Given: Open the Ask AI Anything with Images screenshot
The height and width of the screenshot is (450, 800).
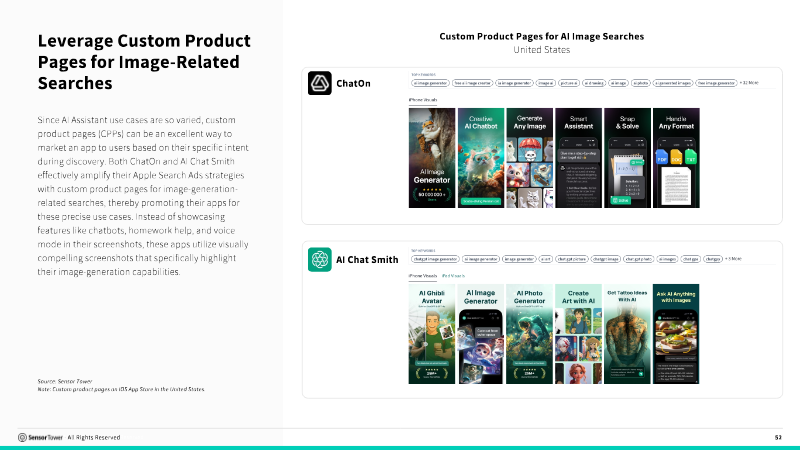Looking at the screenshot, I should (676, 334).
